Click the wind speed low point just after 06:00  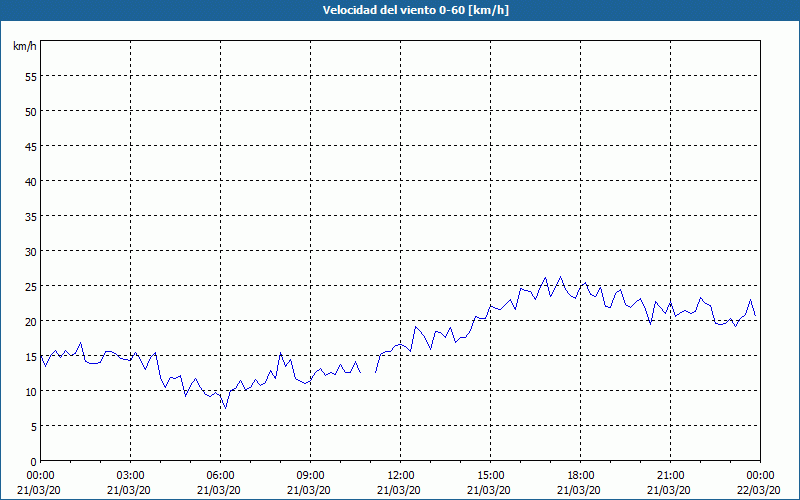226,408
